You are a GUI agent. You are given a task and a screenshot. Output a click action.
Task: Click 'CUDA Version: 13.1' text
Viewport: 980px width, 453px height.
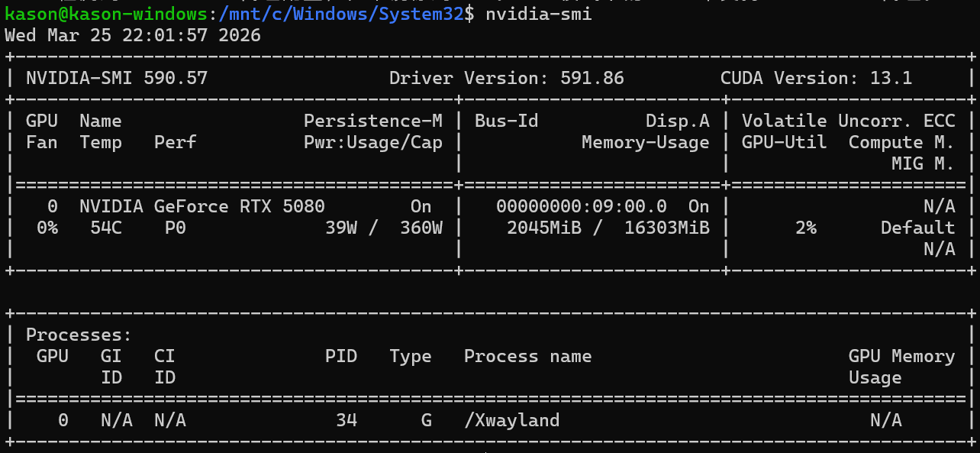click(x=816, y=78)
